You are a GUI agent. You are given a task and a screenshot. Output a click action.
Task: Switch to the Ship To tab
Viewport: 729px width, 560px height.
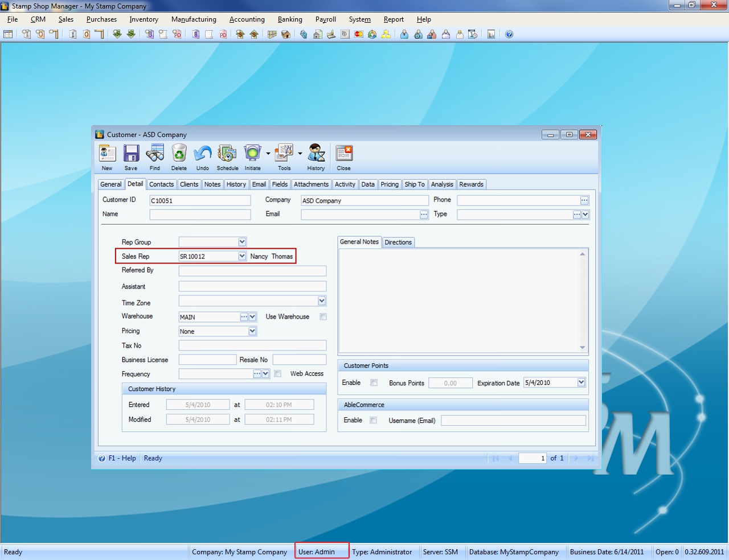tap(414, 184)
